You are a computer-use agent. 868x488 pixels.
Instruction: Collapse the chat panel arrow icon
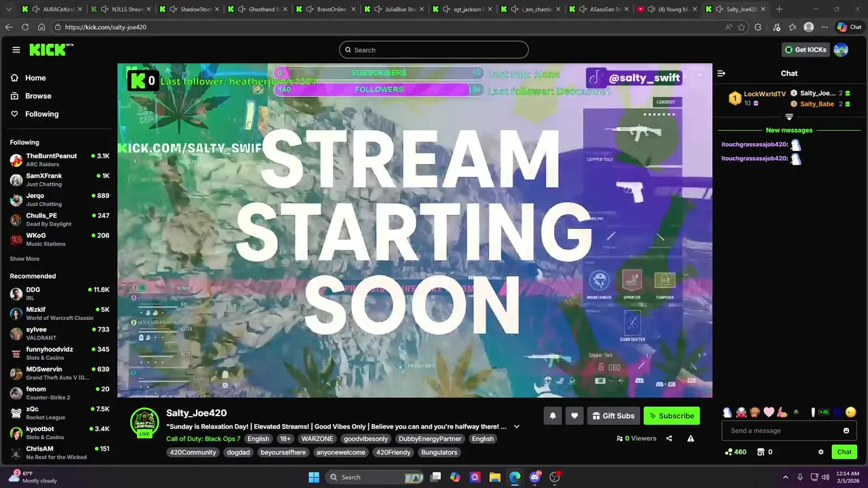click(x=722, y=73)
